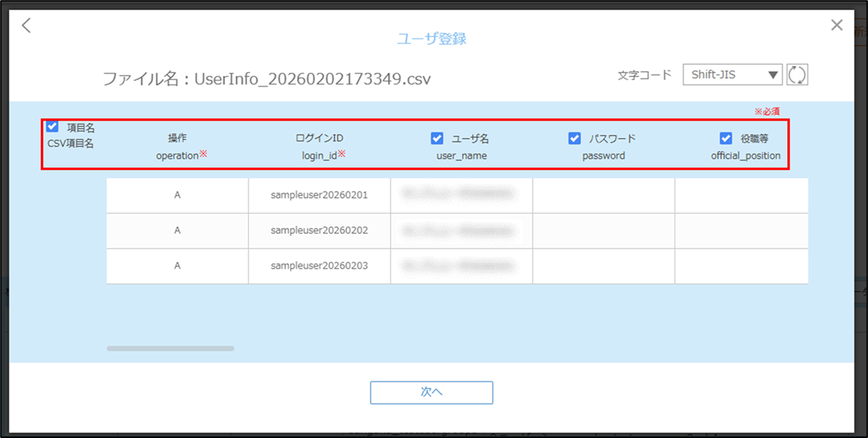Select the cell sampleuser20260201
The width and height of the screenshot is (868, 438).
pyautogui.click(x=320, y=195)
